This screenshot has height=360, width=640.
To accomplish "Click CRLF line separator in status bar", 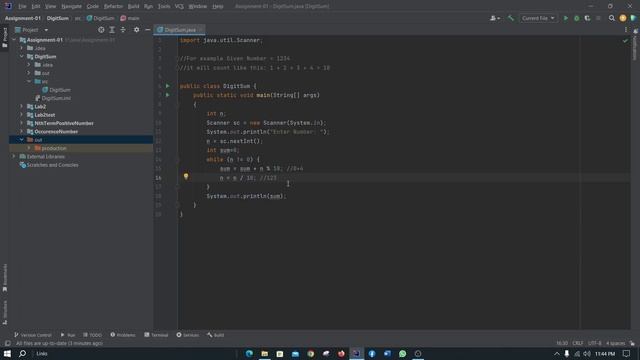I will click(x=578, y=343).
